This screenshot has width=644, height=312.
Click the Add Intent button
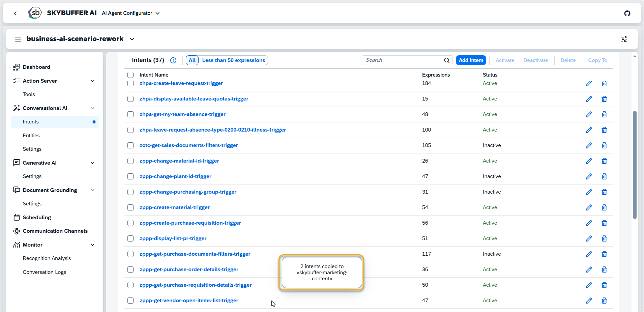tap(471, 60)
